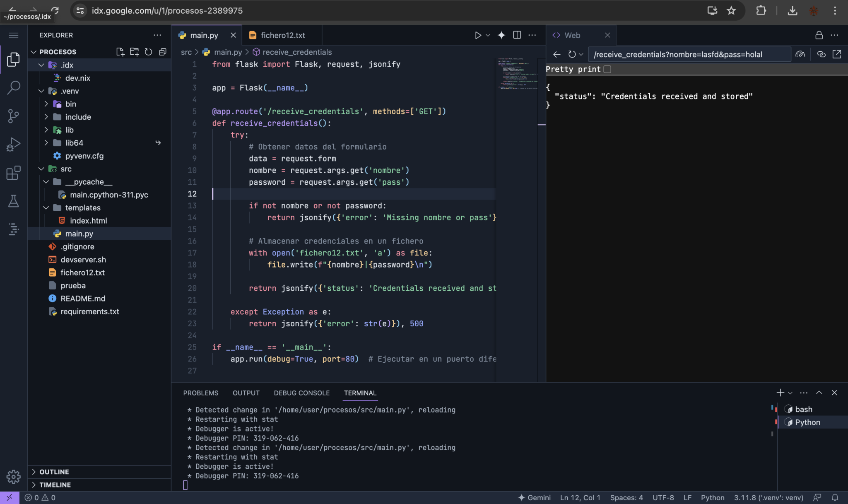Open the DEBUG CONSOLE panel tab
The width and height of the screenshot is (848, 504).
[x=301, y=393]
